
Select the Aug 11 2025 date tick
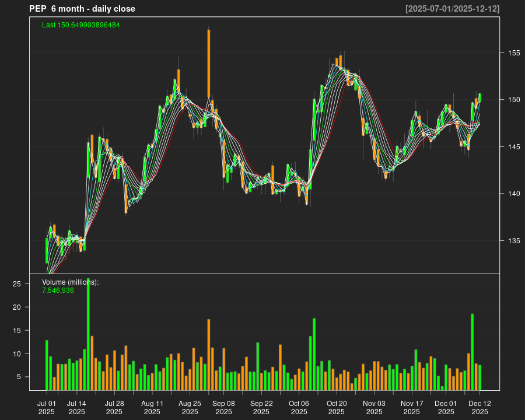[152, 407]
